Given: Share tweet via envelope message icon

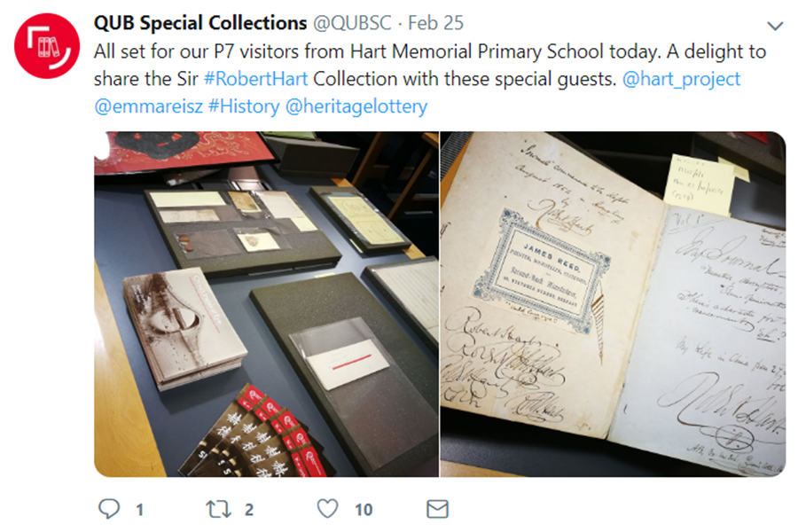Looking at the screenshot, I should click(437, 509).
